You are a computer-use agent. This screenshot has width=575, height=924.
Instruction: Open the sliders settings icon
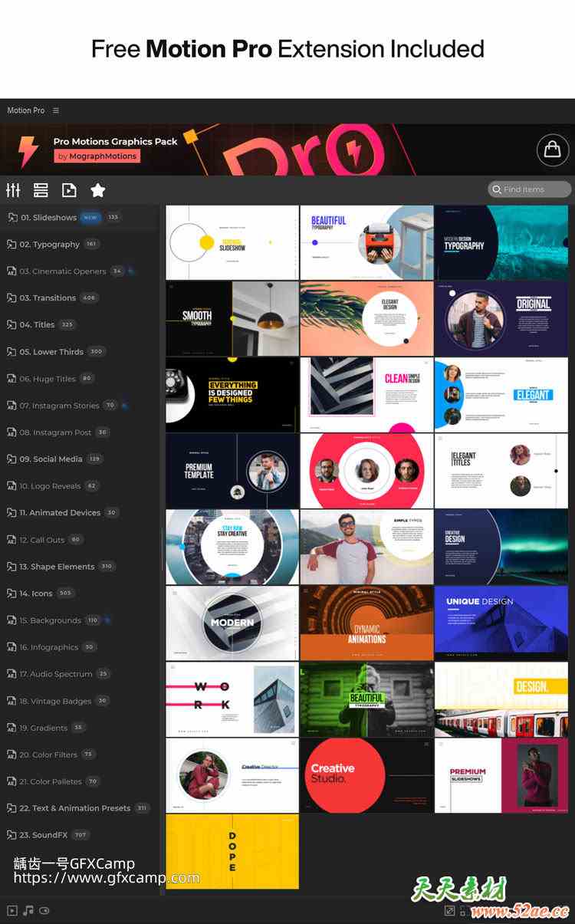tap(13, 190)
